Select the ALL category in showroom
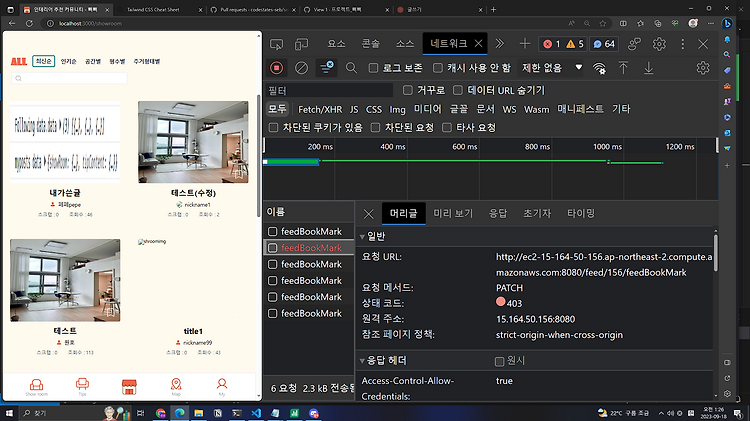This screenshot has height=421, width=750. (x=19, y=61)
